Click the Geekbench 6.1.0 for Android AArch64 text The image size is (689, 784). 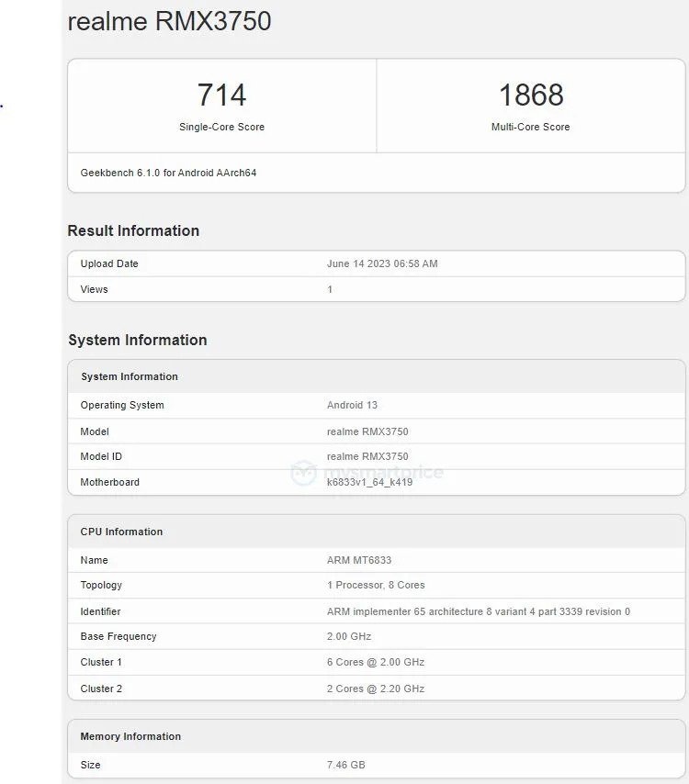tap(168, 173)
